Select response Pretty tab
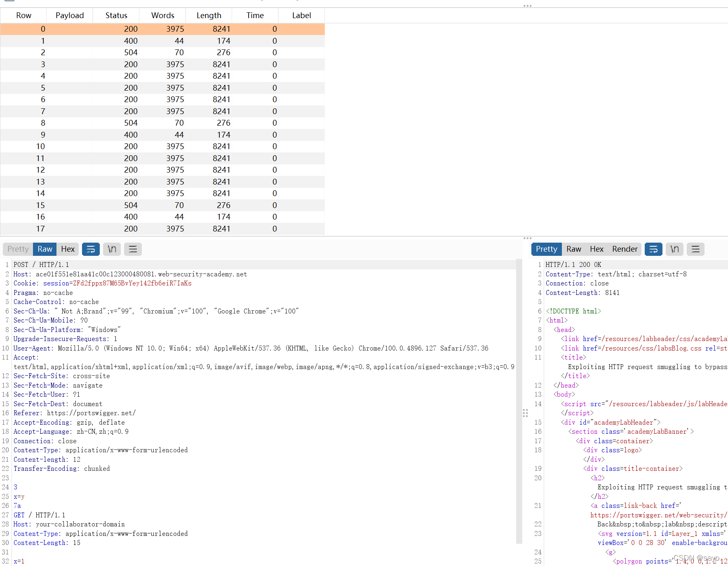This screenshot has width=728, height=566. [x=547, y=249]
